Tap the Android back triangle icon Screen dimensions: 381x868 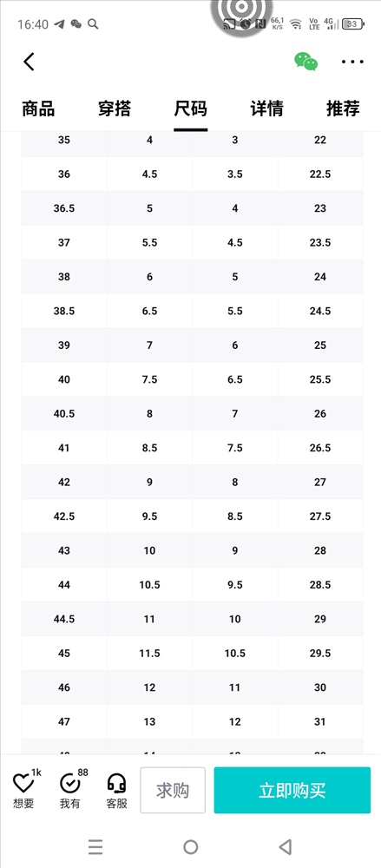tap(286, 846)
